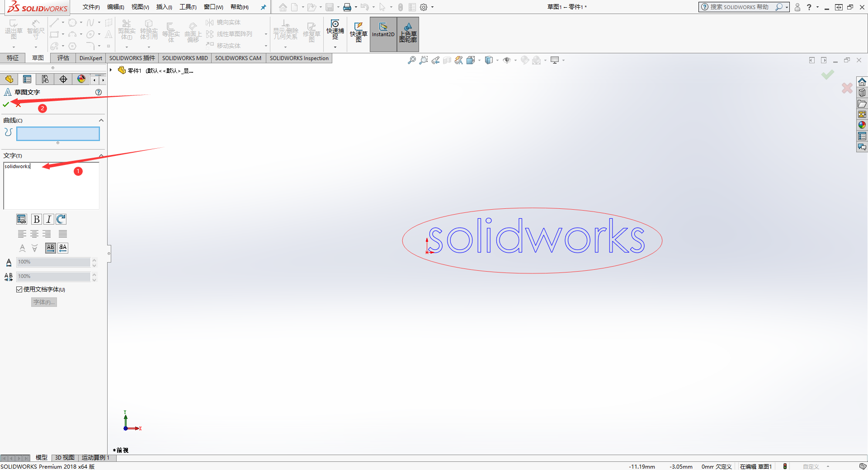This screenshot has width=868, height=470.
Task: Align text right
Action: 47,234
